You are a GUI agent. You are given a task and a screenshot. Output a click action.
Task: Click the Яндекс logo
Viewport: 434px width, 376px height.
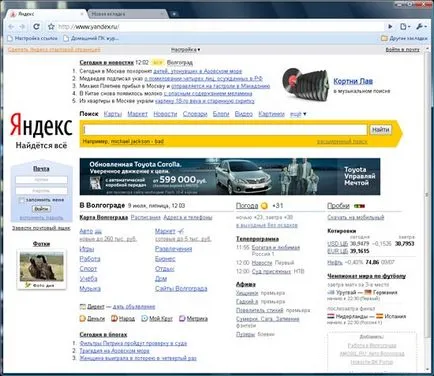pyautogui.click(x=41, y=125)
